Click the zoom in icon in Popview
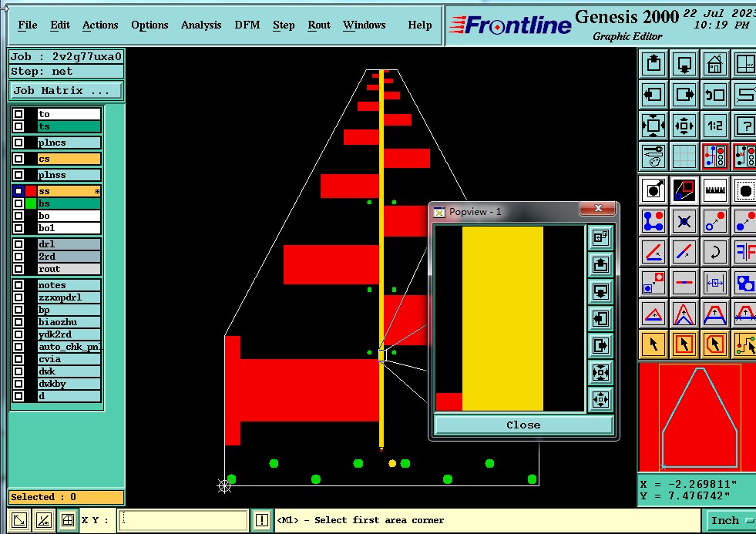756x534 pixels. (600, 372)
